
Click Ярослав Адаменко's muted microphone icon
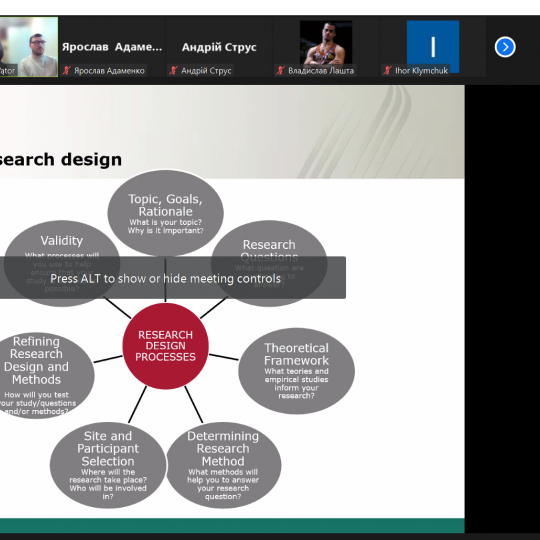[x=66, y=71]
